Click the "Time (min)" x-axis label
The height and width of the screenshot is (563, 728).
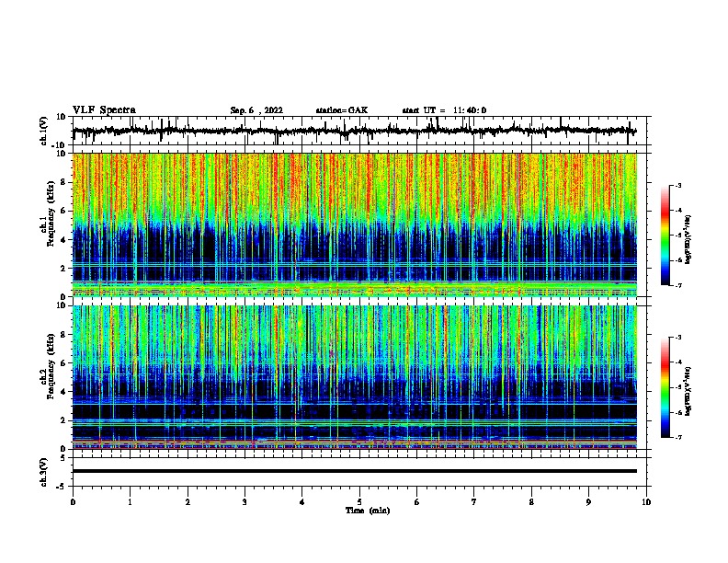tap(368, 511)
